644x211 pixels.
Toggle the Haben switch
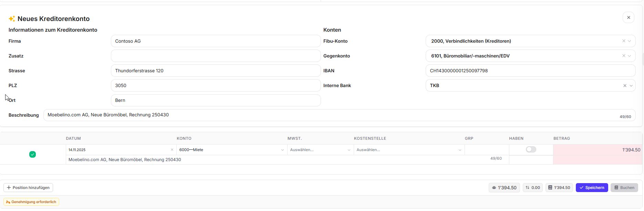[x=531, y=149]
